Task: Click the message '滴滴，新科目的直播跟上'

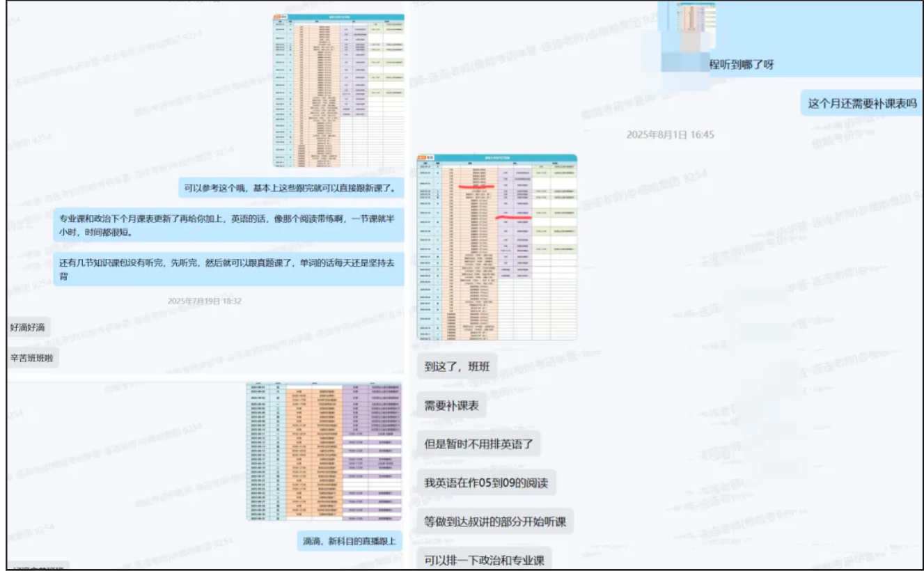Action: pos(350,541)
